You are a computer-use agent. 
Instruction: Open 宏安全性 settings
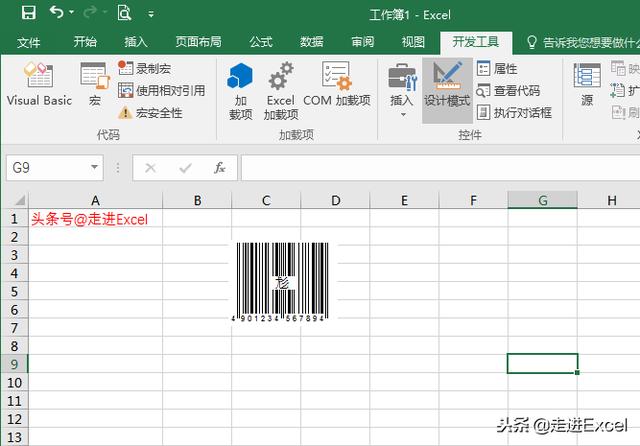click(x=150, y=113)
